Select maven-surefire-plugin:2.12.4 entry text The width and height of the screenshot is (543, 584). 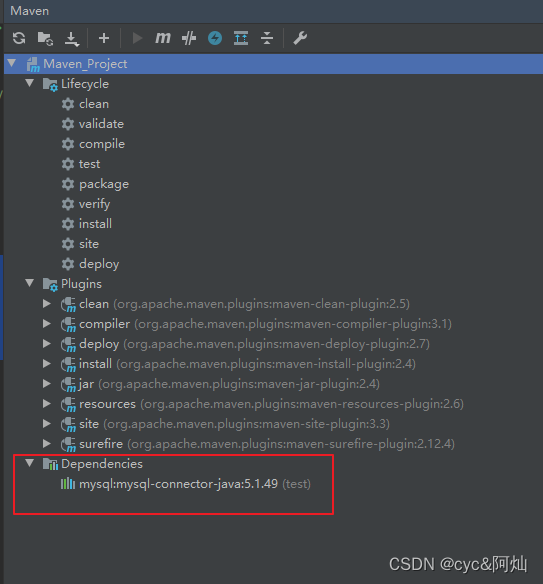click(x=291, y=444)
